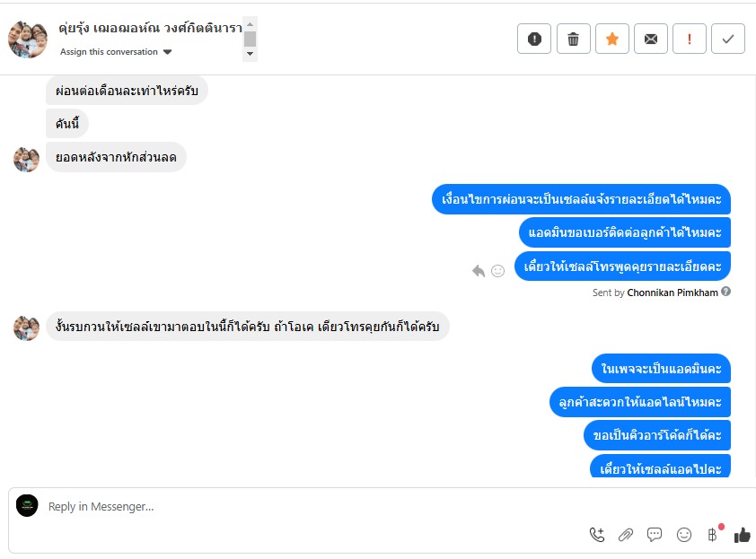The image size is (756, 559).
Task: Click the phone call request icon
Action: [597, 535]
